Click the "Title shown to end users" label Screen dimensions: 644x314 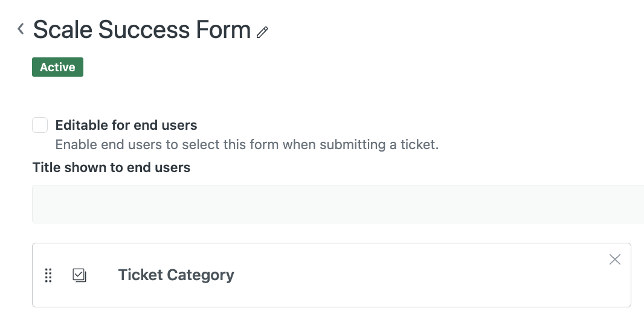click(x=111, y=167)
